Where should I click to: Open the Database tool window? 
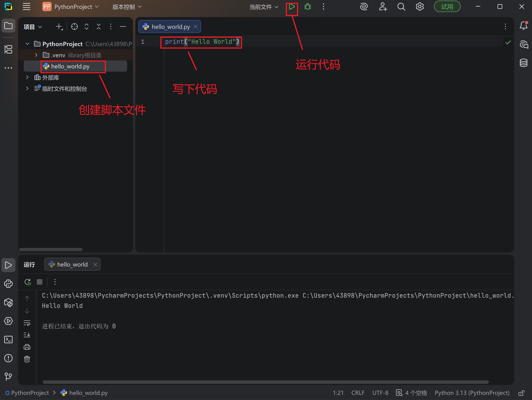pyautogui.click(x=524, y=63)
